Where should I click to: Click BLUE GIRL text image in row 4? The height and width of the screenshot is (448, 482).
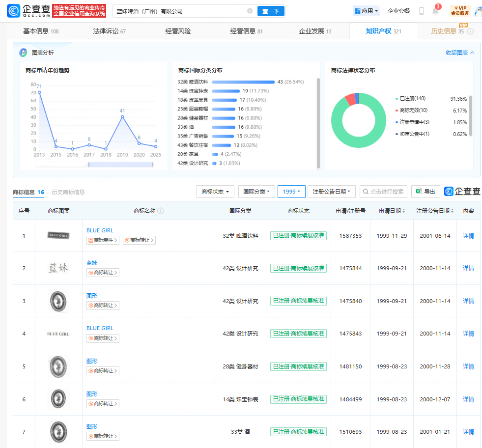tap(58, 334)
